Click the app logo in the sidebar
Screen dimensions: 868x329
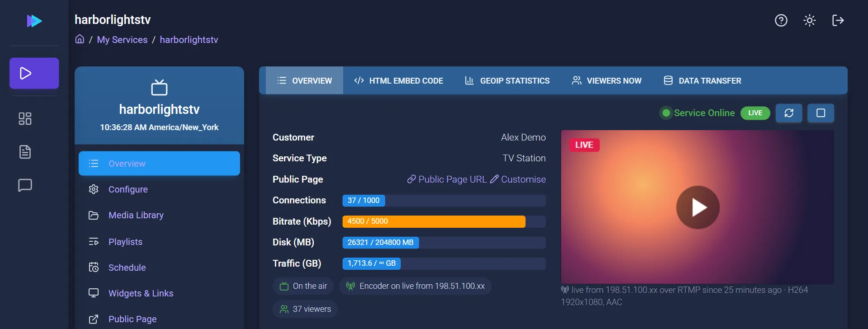[34, 21]
